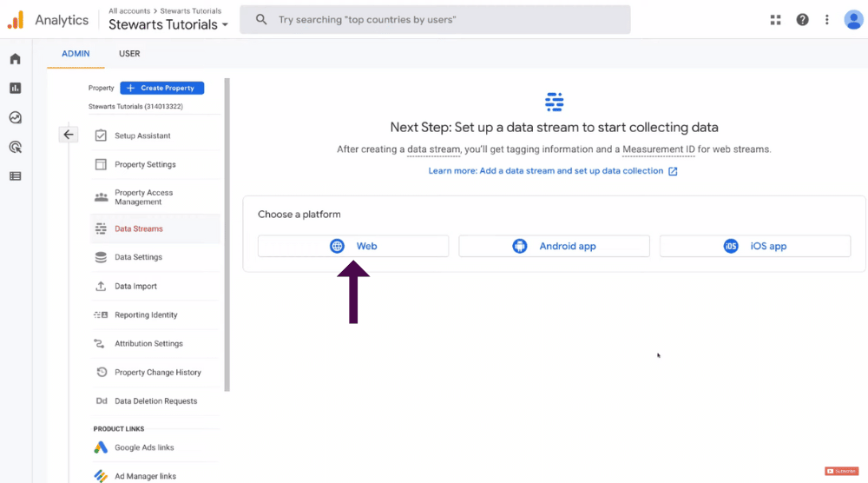Click the Property Settings icon
This screenshot has height=483, width=868.
point(101,164)
